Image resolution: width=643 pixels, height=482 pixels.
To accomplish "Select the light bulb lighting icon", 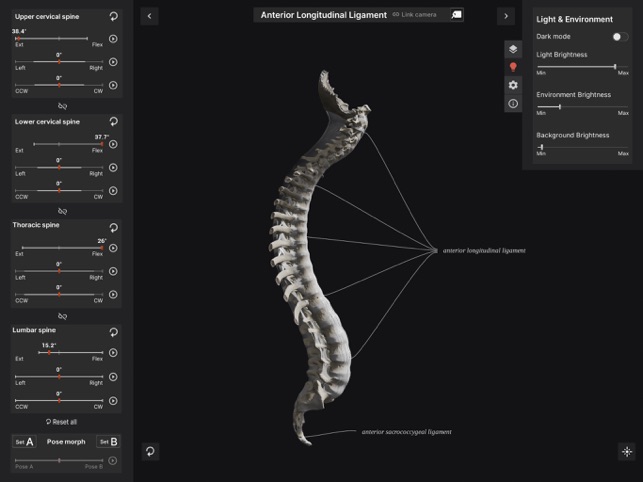I will tap(513, 67).
